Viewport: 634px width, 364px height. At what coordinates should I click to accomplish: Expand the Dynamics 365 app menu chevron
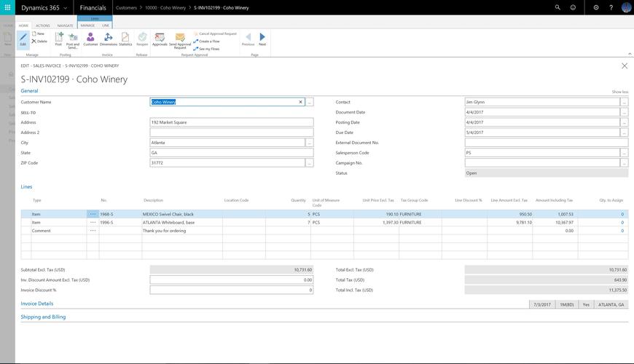point(66,7)
